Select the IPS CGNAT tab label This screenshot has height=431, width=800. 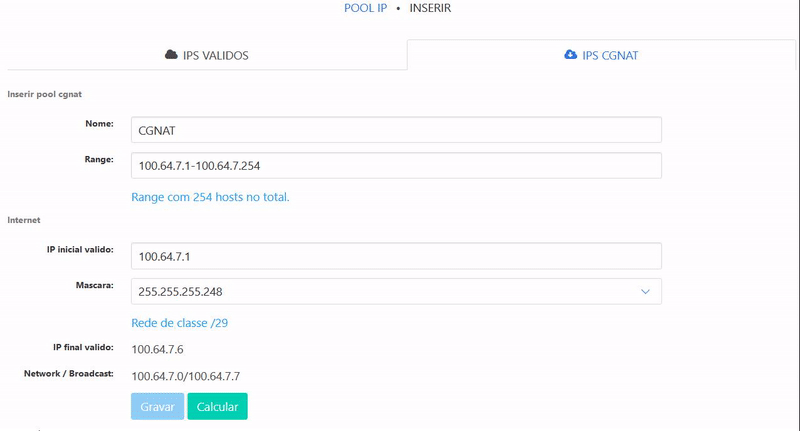pos(610,55)
